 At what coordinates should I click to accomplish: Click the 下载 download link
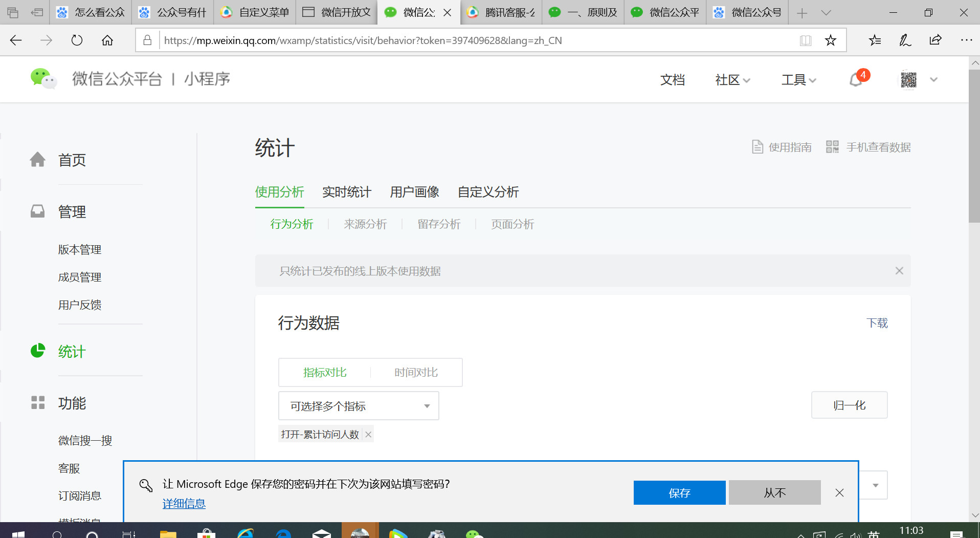878,323
